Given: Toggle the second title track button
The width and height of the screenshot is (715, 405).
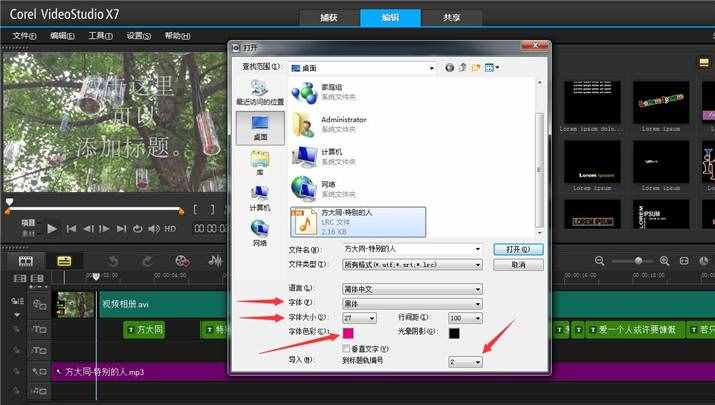Looking at the screenshot, I should click(39, 350).
